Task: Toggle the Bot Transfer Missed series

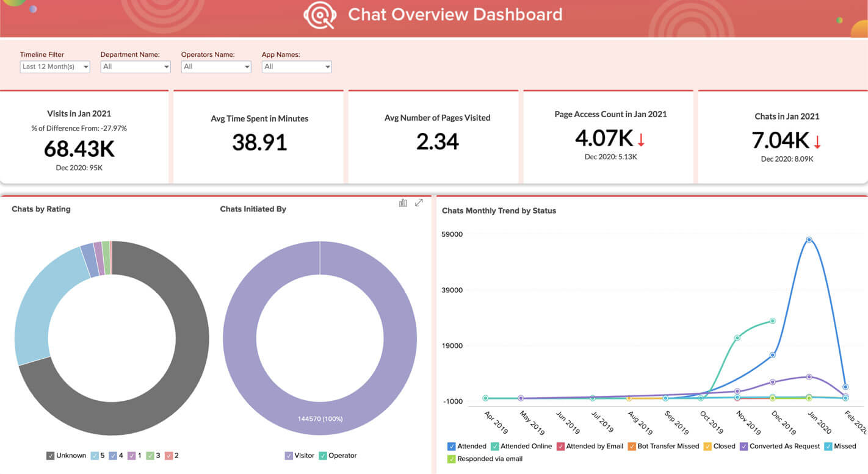Action: click(x=632, y=447)
